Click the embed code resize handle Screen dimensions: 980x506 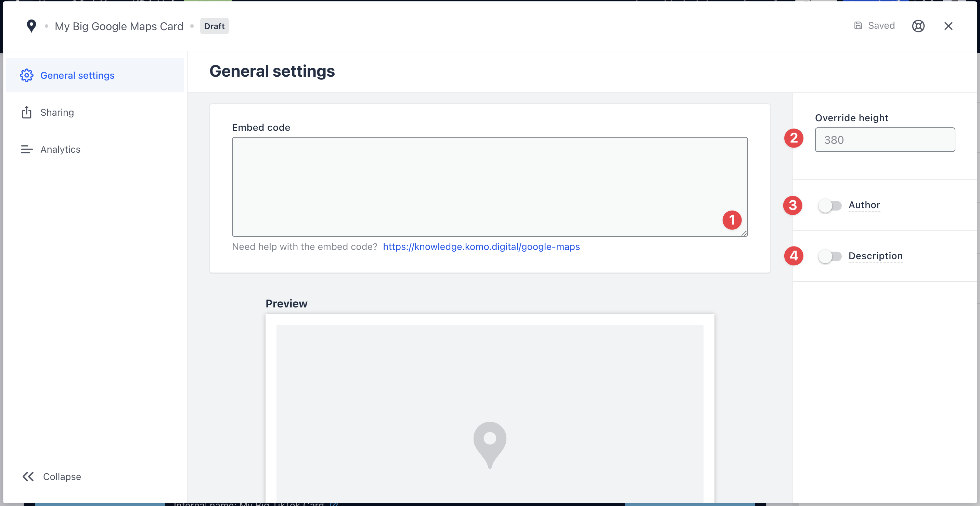[744, 233]
